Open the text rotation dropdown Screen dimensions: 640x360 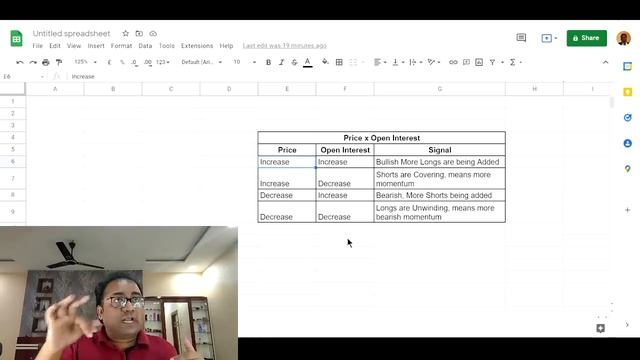point(433,62)
